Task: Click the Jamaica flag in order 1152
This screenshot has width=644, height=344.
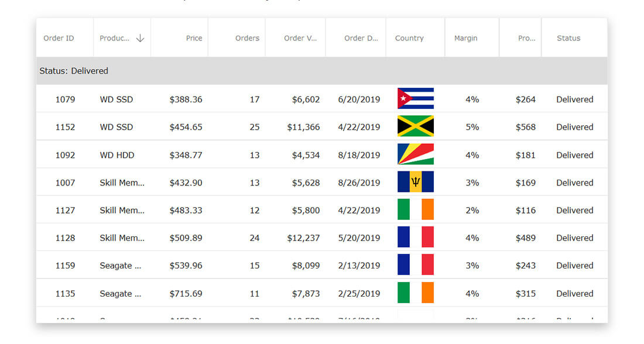Action: pos(415,126)
